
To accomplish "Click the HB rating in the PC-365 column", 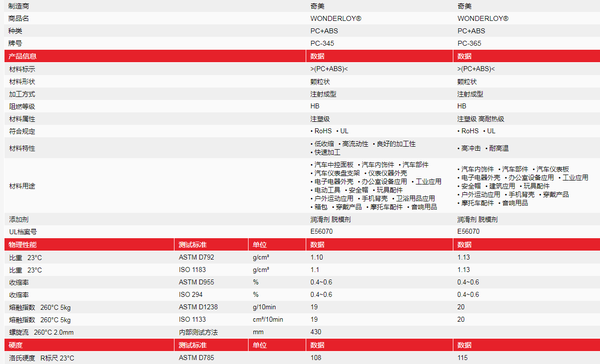I will coord(462,106).
